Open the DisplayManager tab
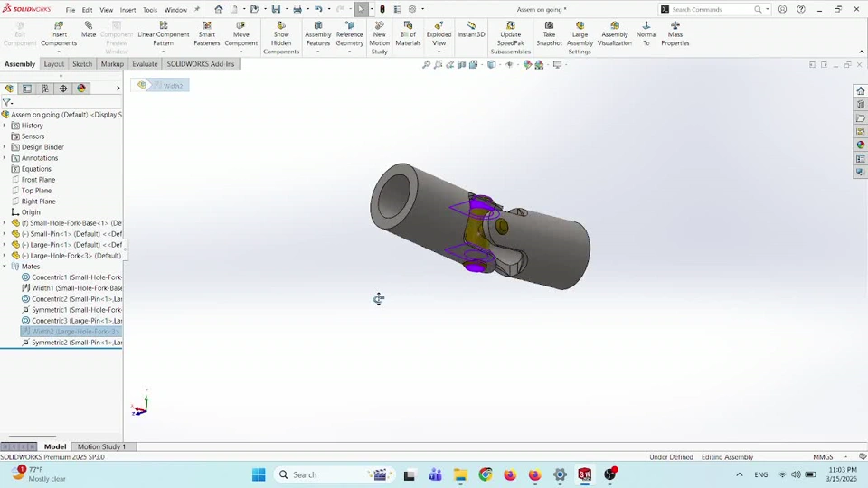 coord(81,89)
